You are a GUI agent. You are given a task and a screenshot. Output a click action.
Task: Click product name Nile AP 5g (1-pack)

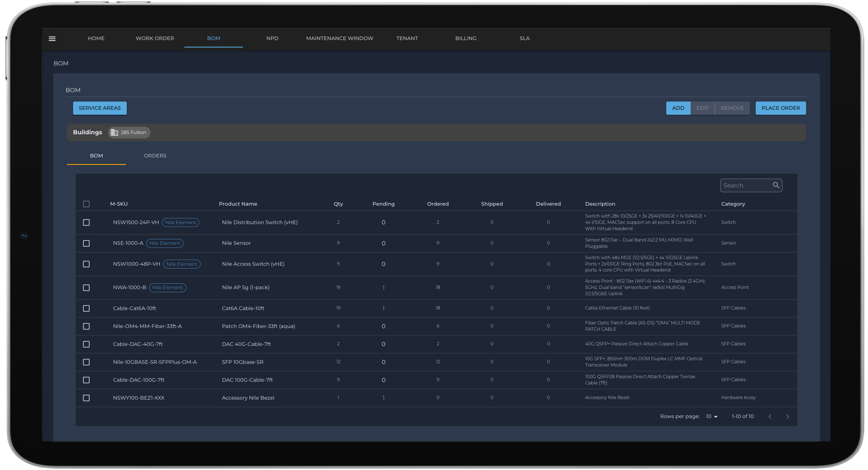245,287
